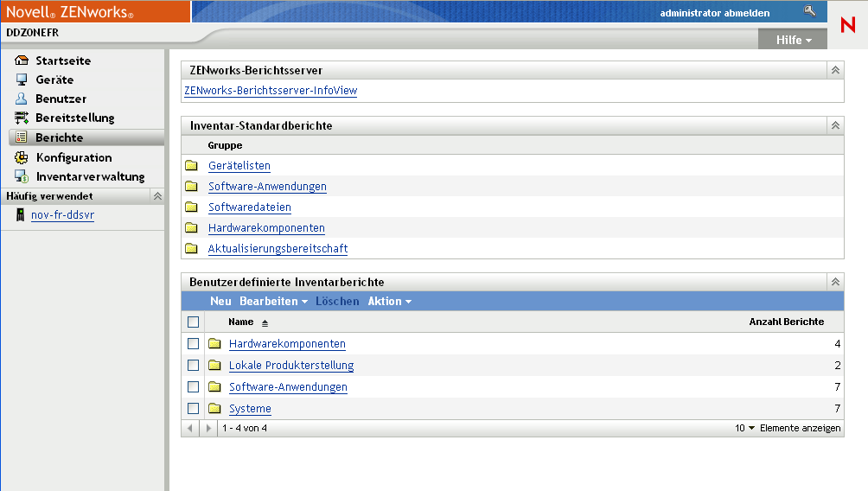Click folder icon beside Software-Anwendungen standard report

[x=192, y=186]
